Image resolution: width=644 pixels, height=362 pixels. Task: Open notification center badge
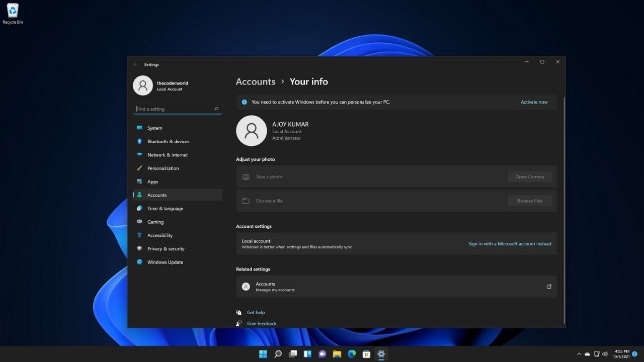(x=635, y=354)
